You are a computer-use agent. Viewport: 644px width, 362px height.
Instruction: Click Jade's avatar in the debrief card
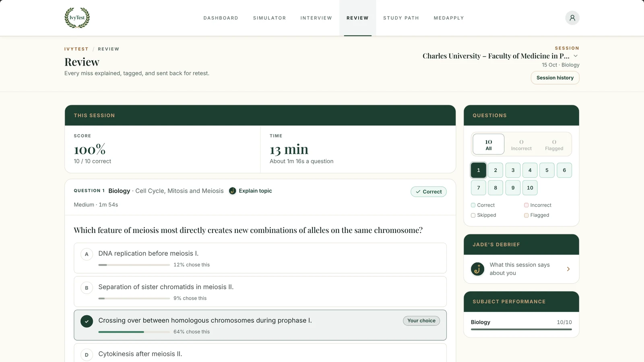tap(478, 269)
